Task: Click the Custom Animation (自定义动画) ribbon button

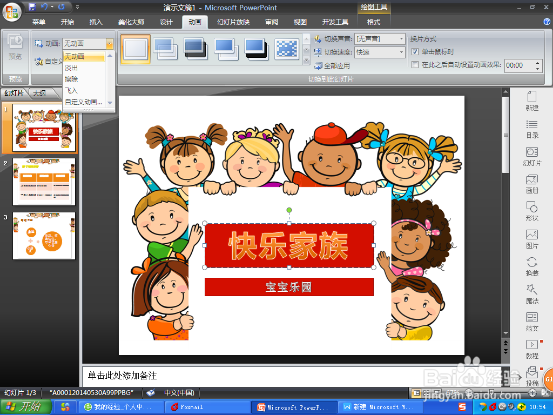Action: coord(49,61)
